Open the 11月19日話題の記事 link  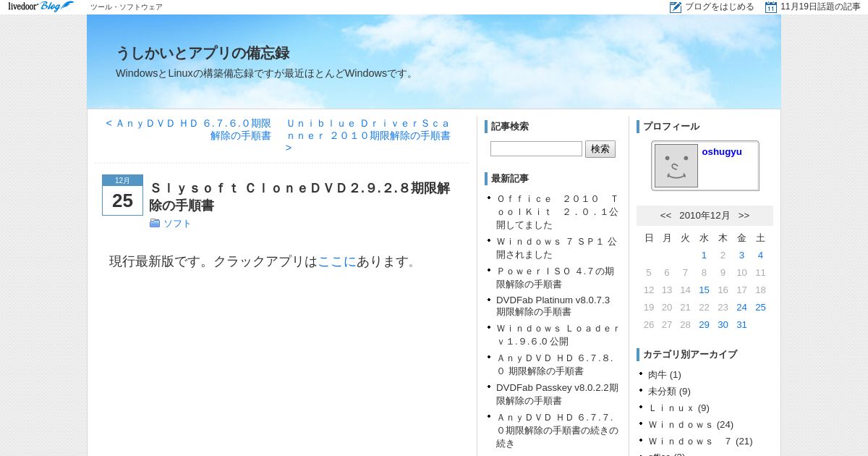coord(820,7)
